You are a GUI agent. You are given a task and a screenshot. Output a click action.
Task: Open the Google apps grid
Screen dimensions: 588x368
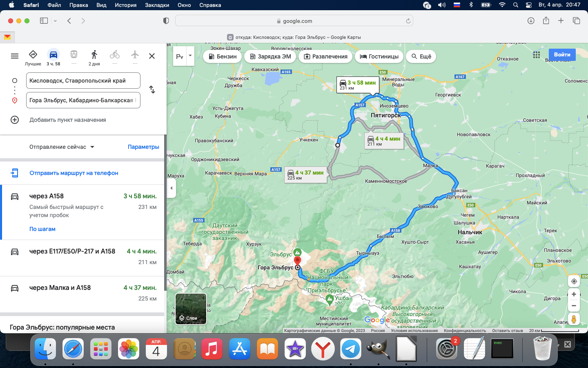(537, 55)
